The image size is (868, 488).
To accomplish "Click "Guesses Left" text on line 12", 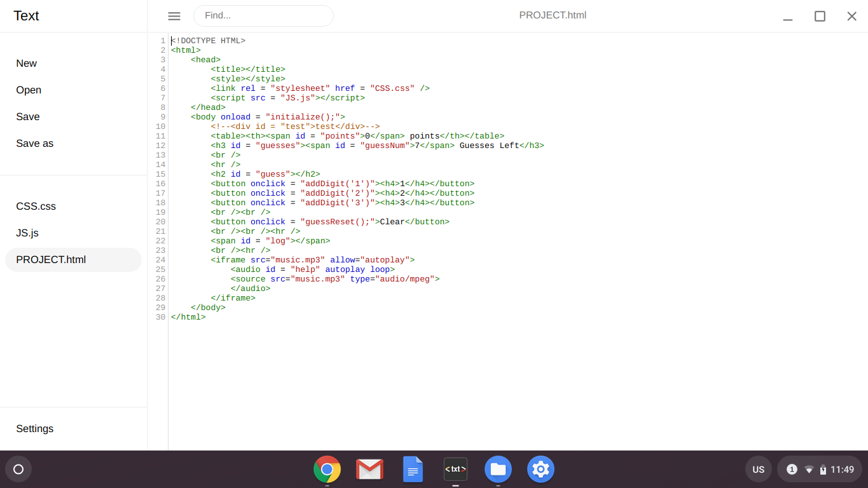I will click(490, 146).
